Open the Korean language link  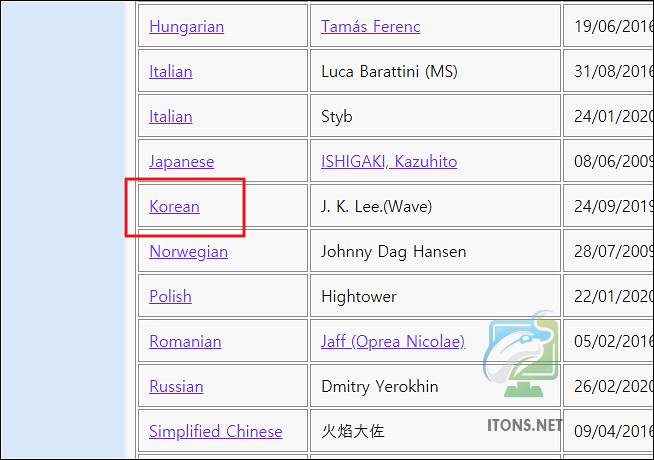pos(174,207)
